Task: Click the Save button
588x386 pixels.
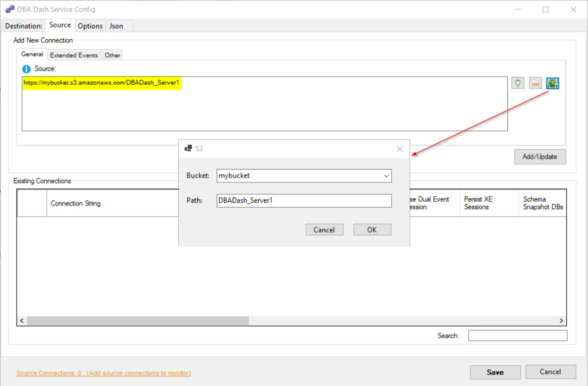Action: (495, 372)
